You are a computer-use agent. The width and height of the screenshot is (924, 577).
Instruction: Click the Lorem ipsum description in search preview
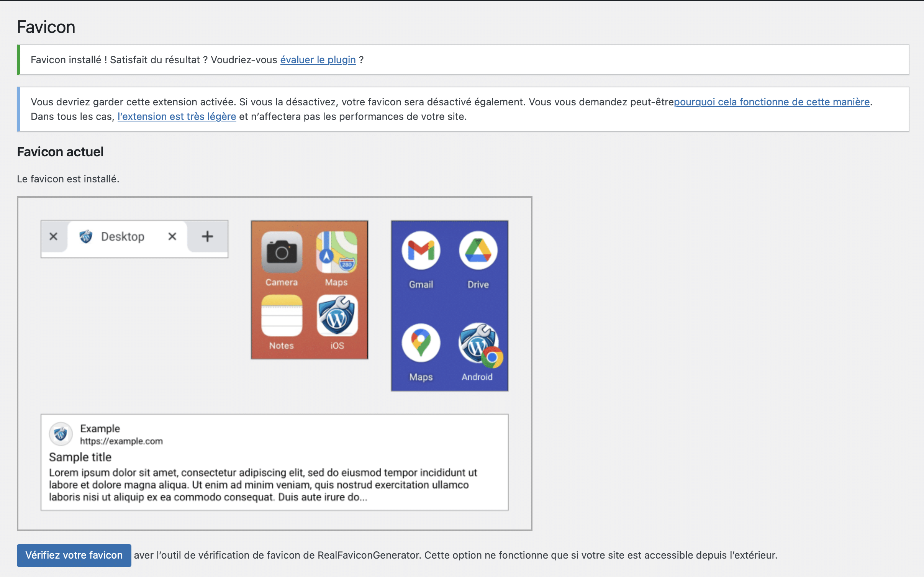263,485
